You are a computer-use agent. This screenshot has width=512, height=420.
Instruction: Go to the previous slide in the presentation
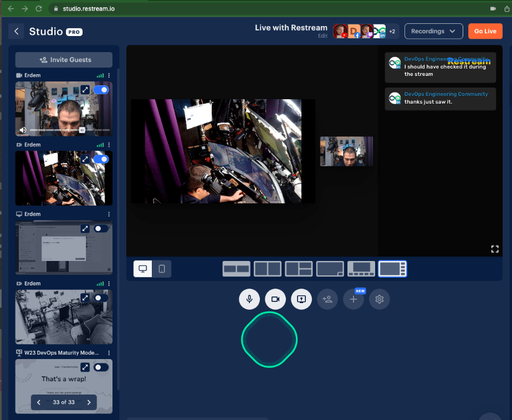click(x=39, y=402)
